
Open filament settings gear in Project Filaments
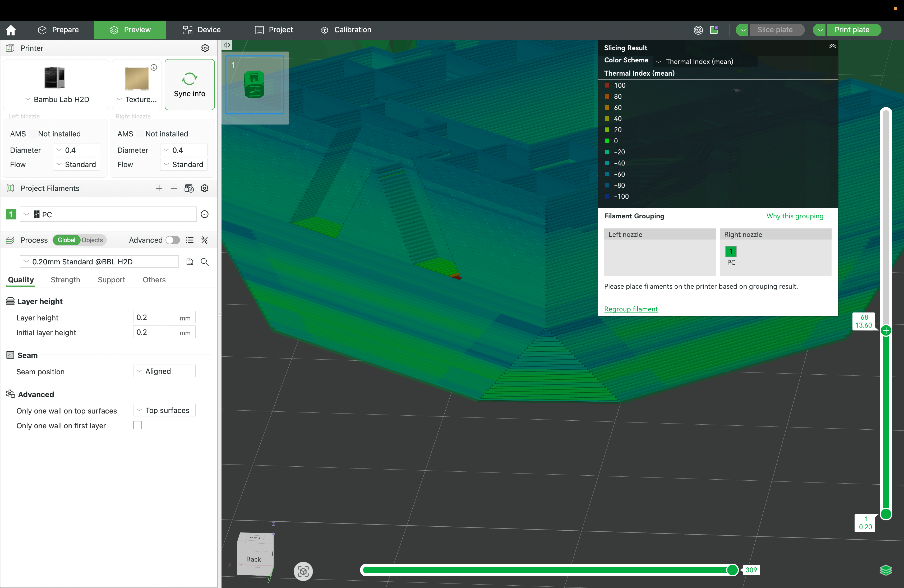point(205,188)
